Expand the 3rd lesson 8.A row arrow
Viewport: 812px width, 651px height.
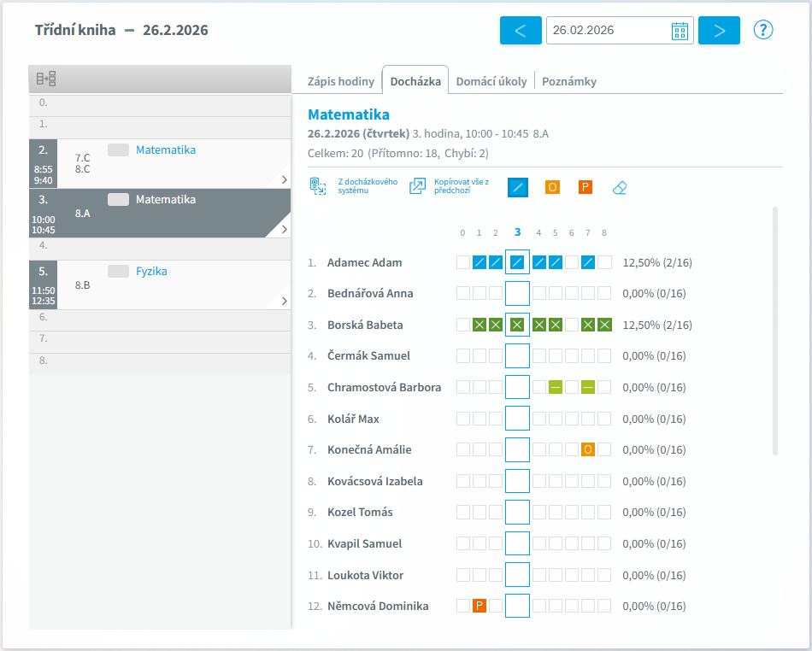pyautogui.click(x=284, y=229)
